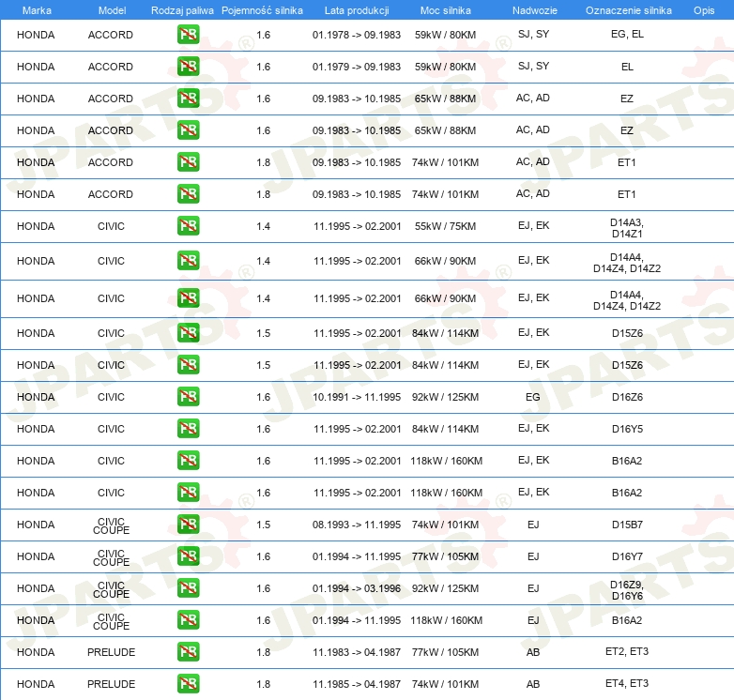The height and width of the screenshot is (700, 734).
Task: Select '92kW / 125KM' in the D16Z6 row
Action: pyautogui.click(x=445, y=397)
